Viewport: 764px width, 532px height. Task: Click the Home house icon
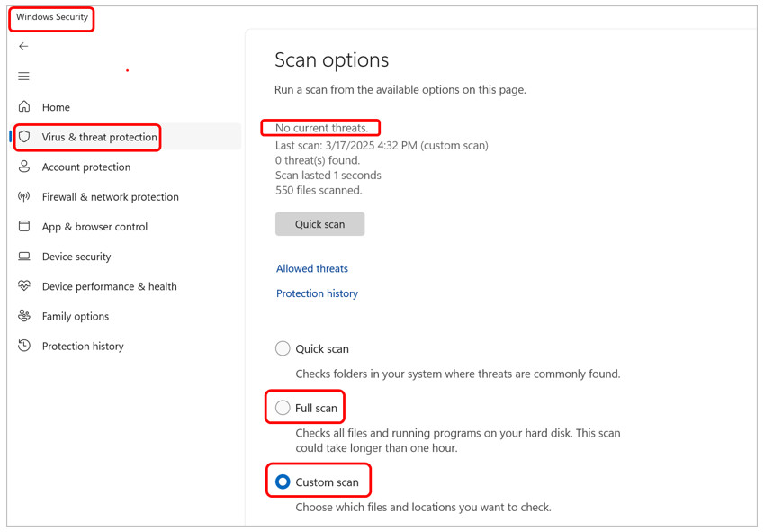(x=24, y=106)
